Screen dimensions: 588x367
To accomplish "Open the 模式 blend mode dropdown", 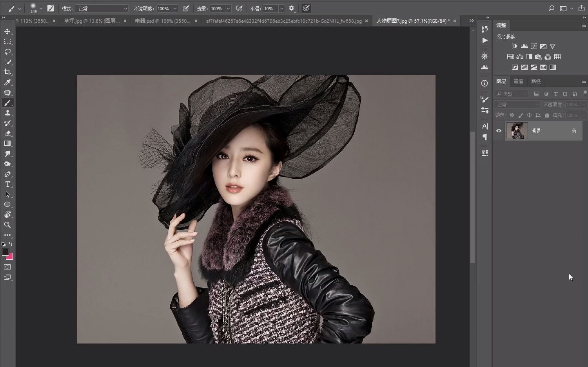I will [102, 9].
